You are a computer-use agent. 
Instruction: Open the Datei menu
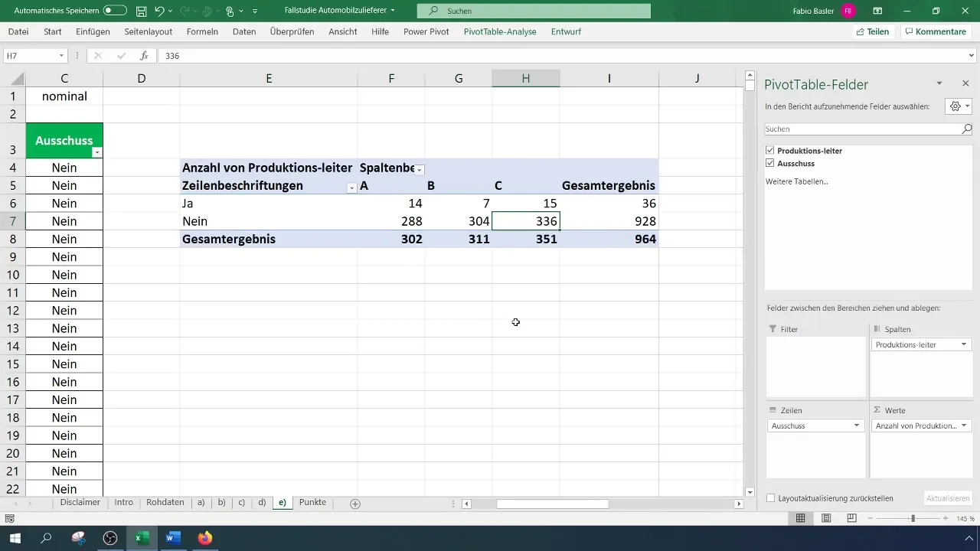[x=18, y=31]
